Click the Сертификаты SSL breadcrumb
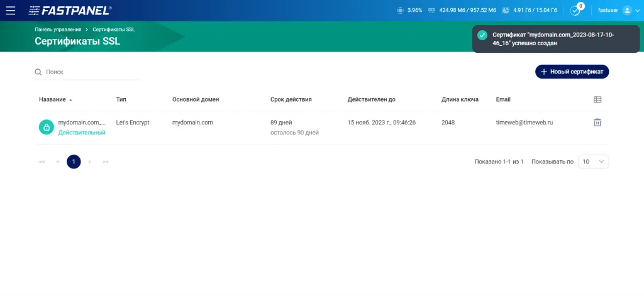Image resolution: width=644 pixels, height=296 pixels. click(113, 30)
